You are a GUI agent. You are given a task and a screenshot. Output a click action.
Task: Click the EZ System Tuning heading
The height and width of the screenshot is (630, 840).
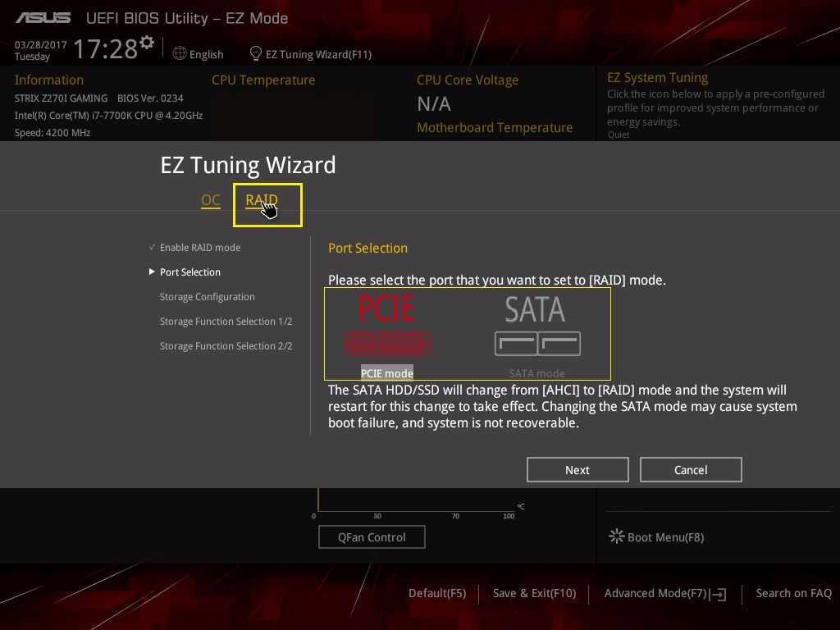657,78
